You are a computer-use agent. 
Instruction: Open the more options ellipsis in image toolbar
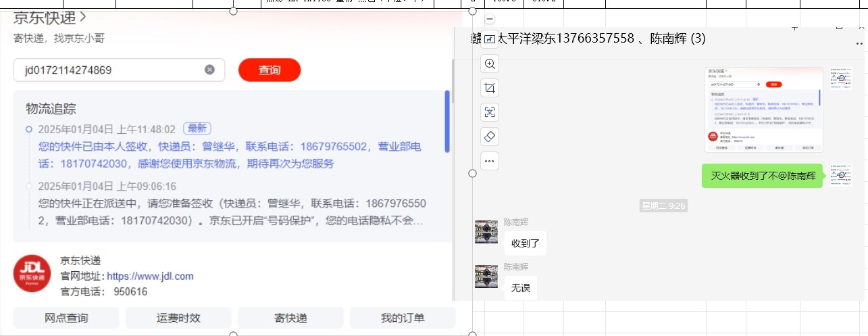coord(490,161)
